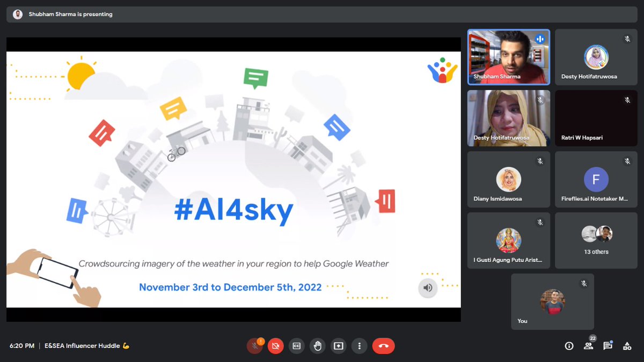644x362 pixels.
Task: Select Shubham Sharma's video tile
Action: point(509,57)
